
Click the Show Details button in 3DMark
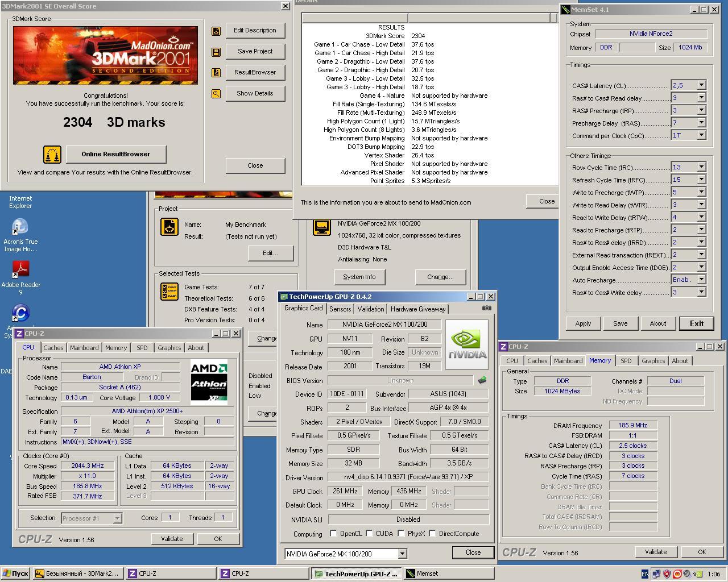coord(255,93)
